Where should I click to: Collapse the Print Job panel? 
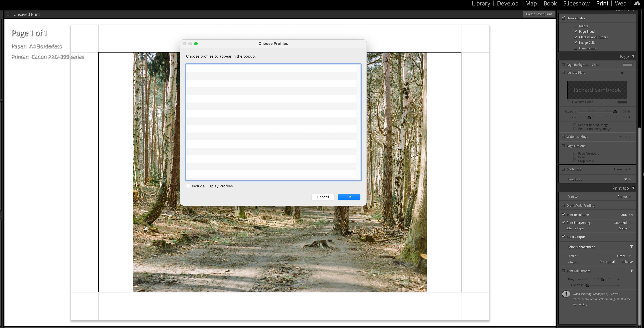click(x=633, y=188)
